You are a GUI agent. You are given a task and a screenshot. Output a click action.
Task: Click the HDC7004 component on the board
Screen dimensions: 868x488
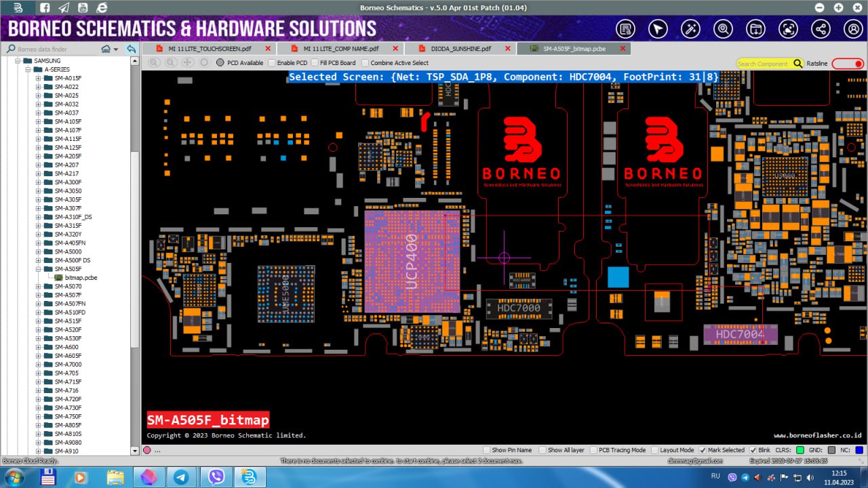(x=740, y=334)
